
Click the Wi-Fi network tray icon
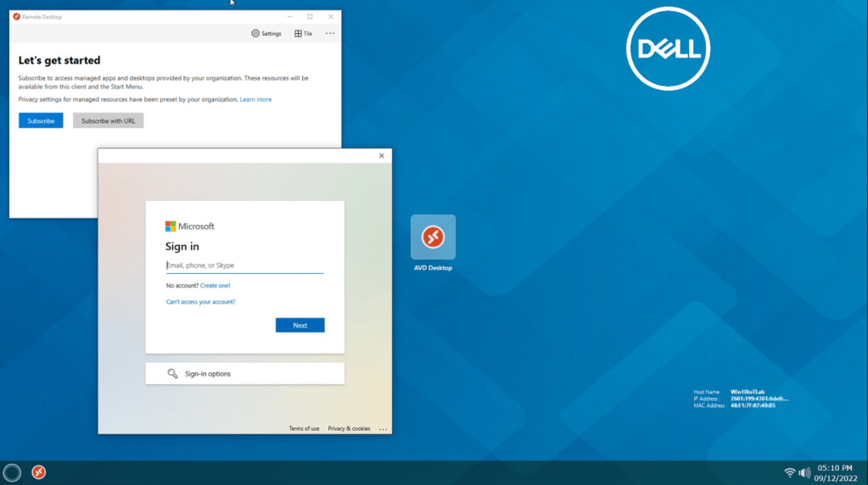pos(790,472)
